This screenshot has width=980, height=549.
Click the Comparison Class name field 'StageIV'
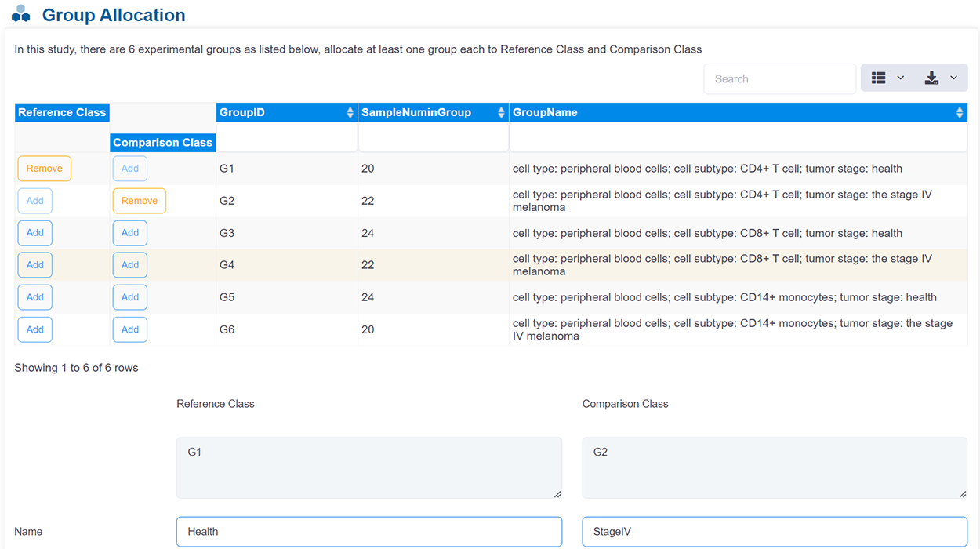tap(774, 532)
